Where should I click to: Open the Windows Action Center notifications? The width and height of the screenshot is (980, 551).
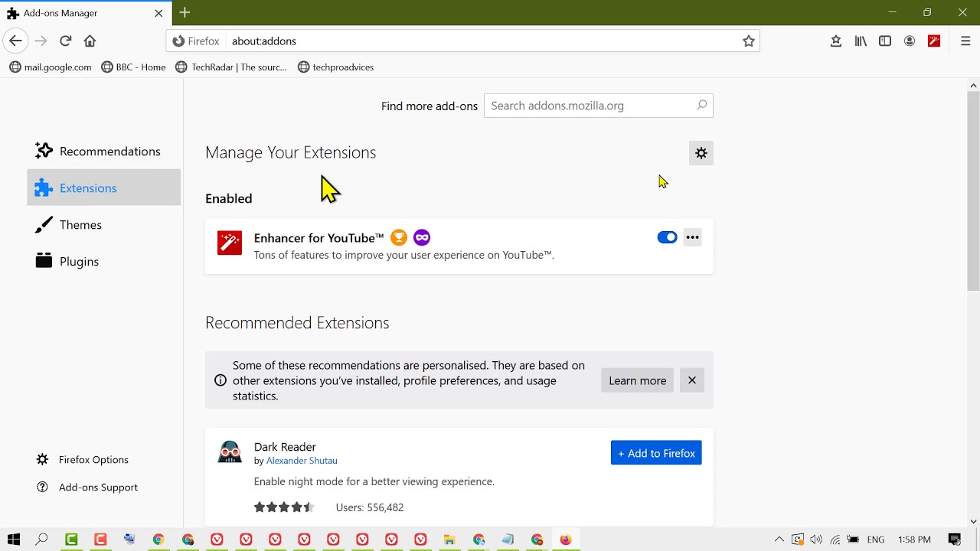pos(955,540)
